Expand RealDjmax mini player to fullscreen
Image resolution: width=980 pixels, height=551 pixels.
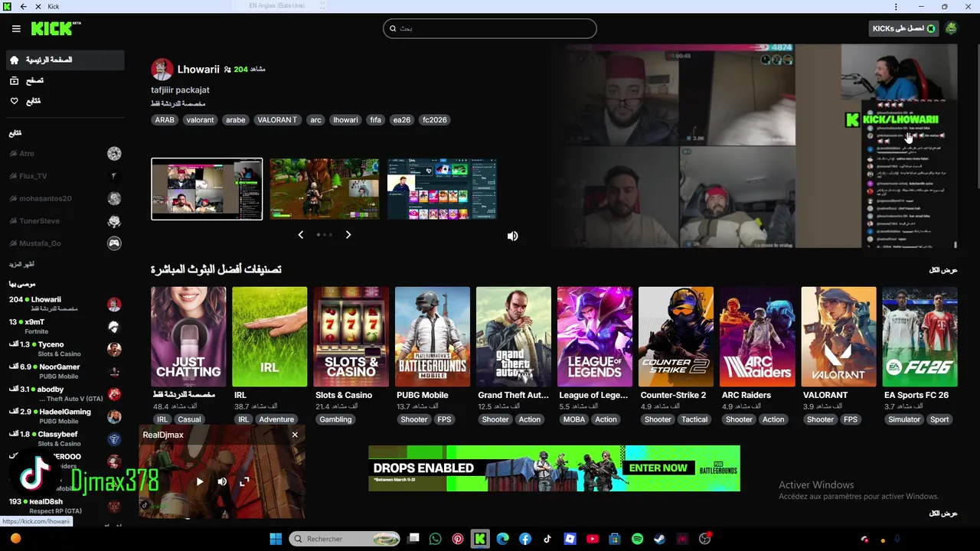tap(244, 481)
